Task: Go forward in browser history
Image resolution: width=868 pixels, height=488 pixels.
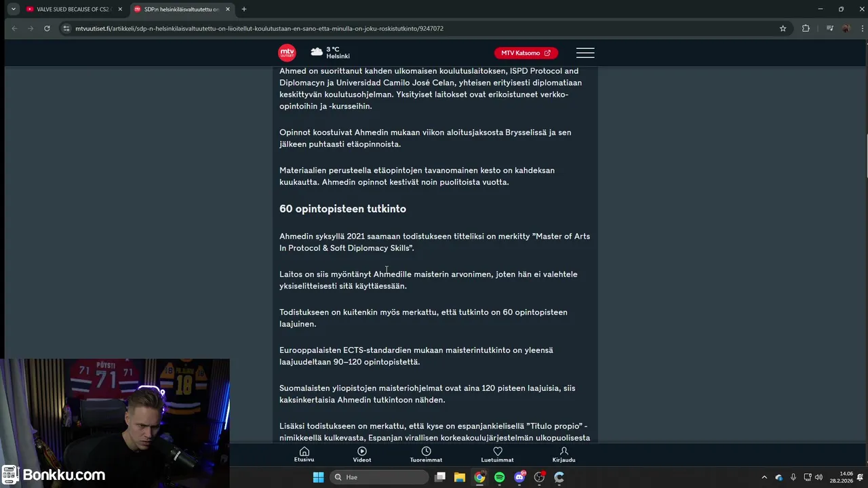Action: coord(31,28)
